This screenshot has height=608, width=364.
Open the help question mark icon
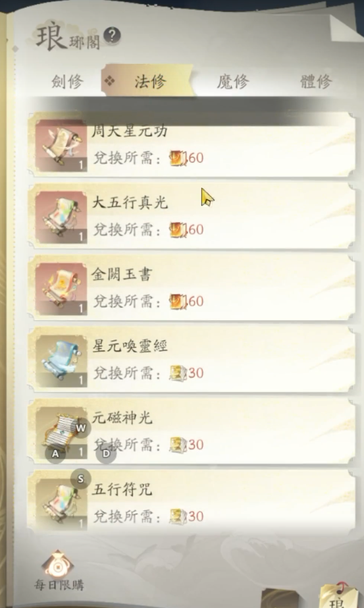coord(112,36)
